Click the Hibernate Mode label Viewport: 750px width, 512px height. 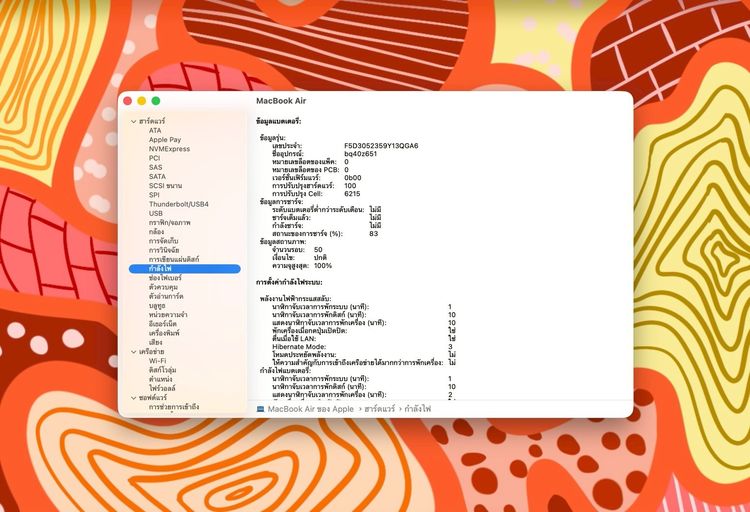point(299,347)
